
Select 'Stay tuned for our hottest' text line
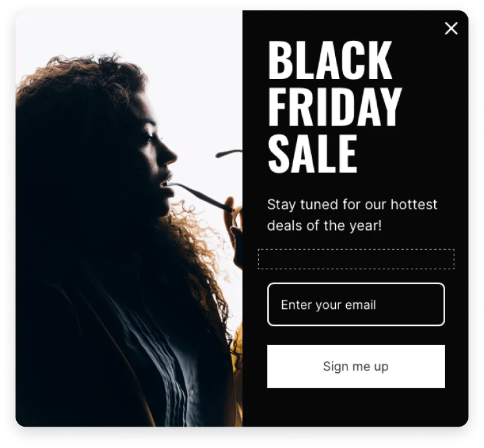352,205
